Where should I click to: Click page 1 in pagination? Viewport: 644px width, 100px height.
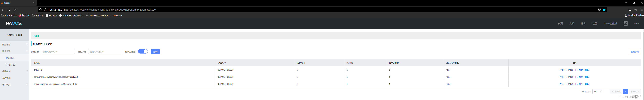(625, 91)
